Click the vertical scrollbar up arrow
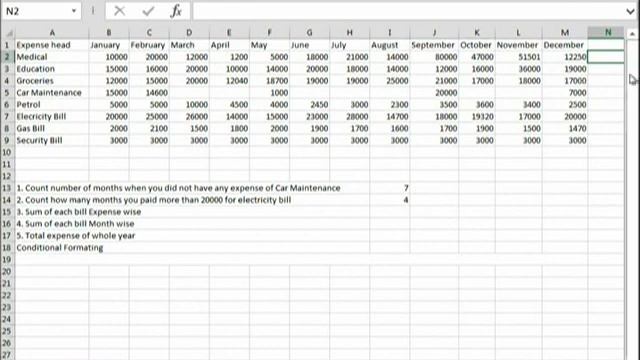The height and width of the screenshot is (360, 640). click(632, 33)
